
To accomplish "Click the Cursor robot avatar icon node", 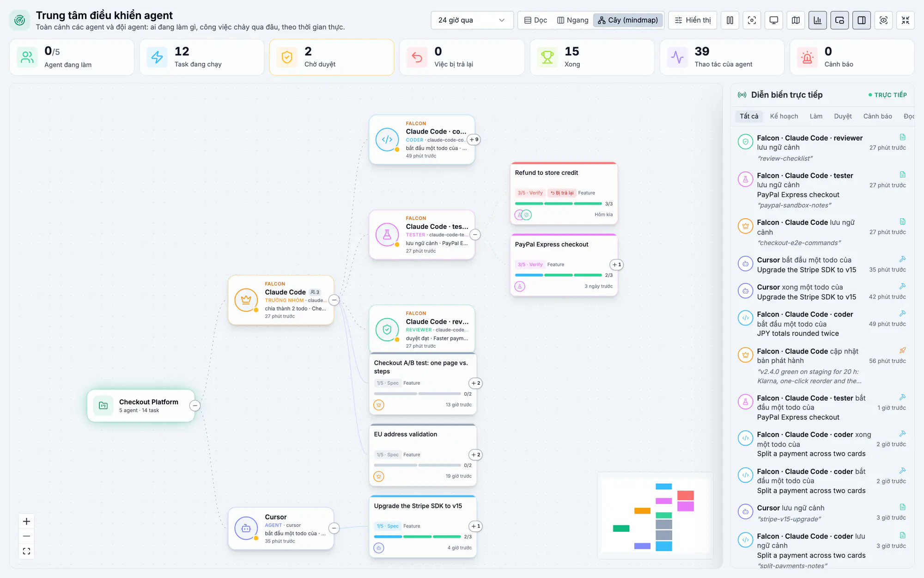I will pyautogui.click(x=246, y=528).
